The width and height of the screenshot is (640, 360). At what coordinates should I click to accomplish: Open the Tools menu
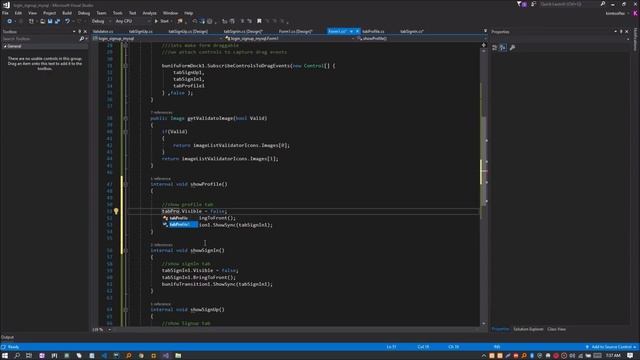click(x=118, y=13)
